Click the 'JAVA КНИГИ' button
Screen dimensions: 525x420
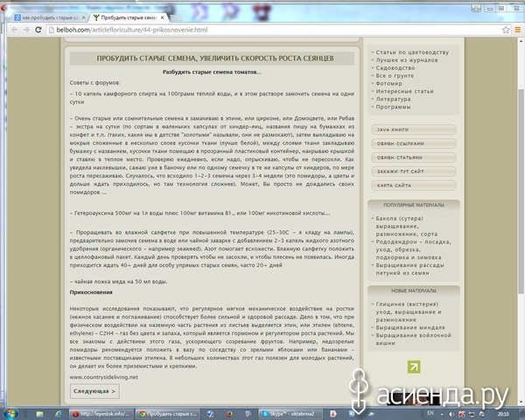414,129
